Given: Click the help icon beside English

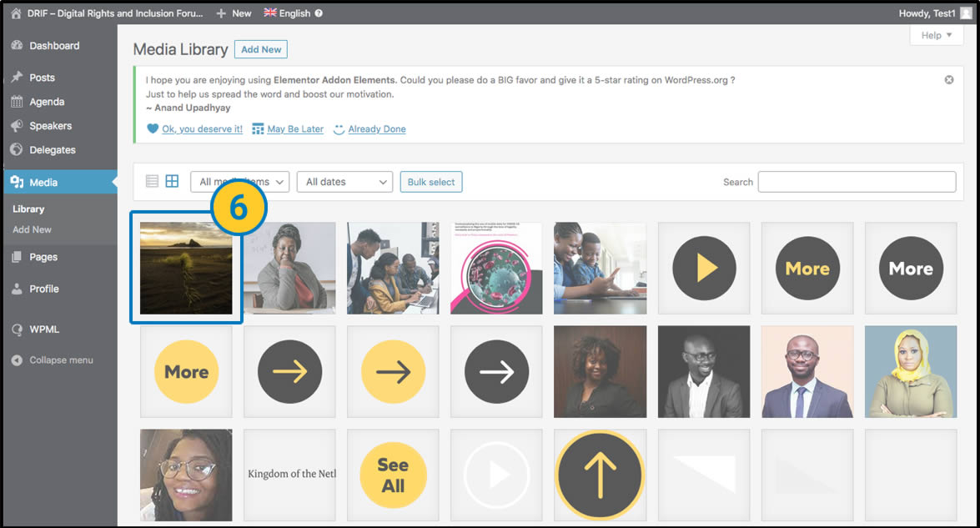Looking at the screenshot, I should (319, 13).
